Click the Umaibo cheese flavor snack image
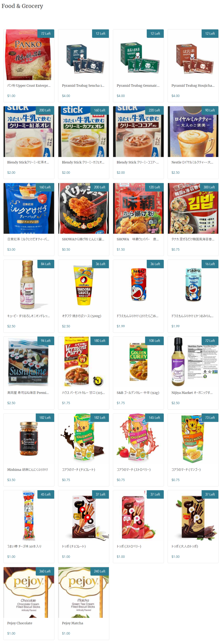This screenshot has height=644, width=224. click(29, 515)
